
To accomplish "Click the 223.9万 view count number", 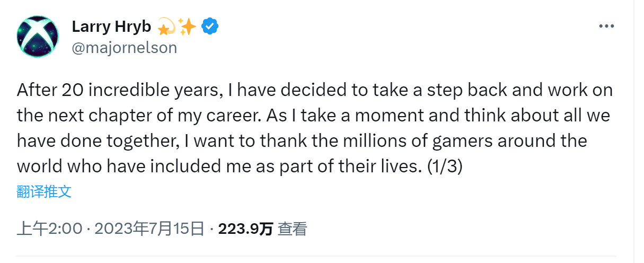I will point(245,229).
